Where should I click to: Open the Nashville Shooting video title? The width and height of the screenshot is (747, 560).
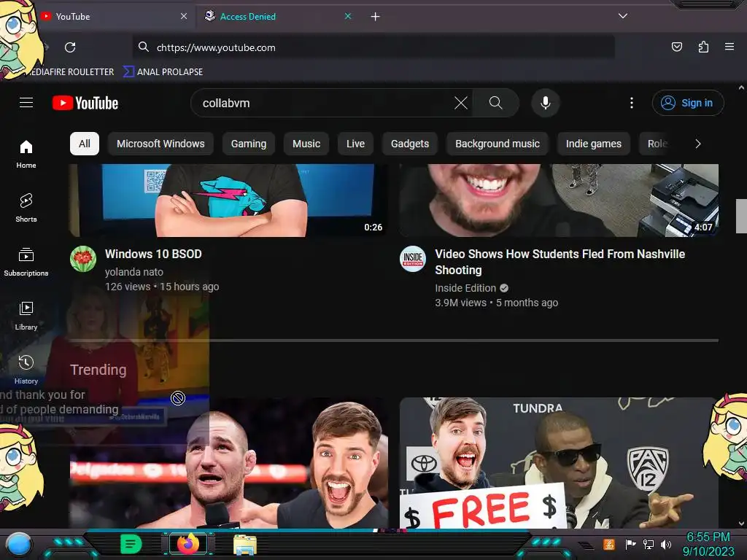(560, 262)
